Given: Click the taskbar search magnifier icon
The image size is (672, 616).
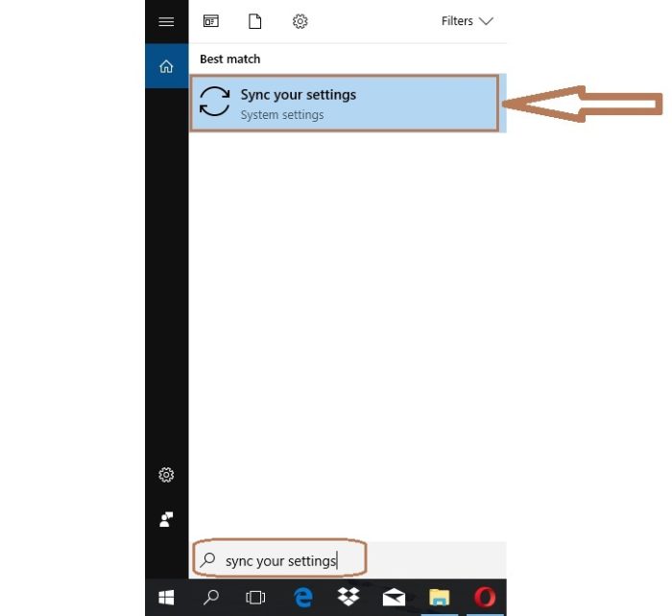Looking at the screenshot, I should (211, 597).
